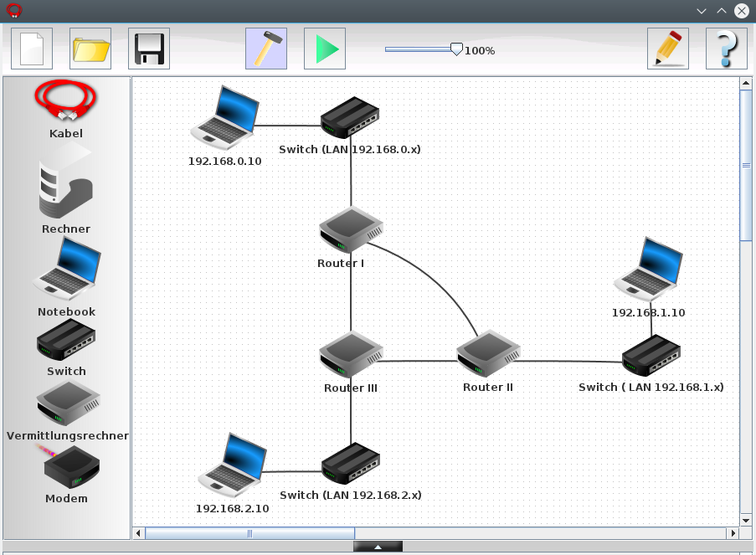Expand the bottom panel with up arrow
756x555 pixels.
point(378,547)
